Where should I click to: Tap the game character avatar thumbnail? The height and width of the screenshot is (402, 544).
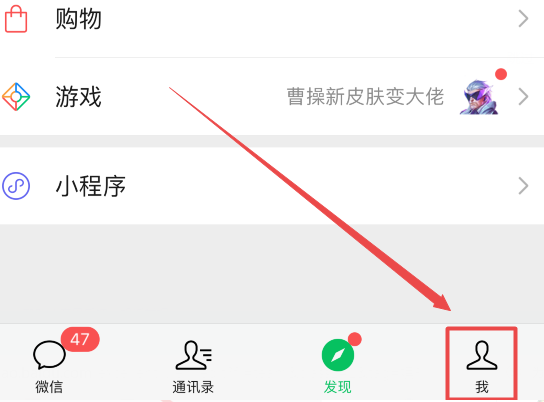coord(479,97)
